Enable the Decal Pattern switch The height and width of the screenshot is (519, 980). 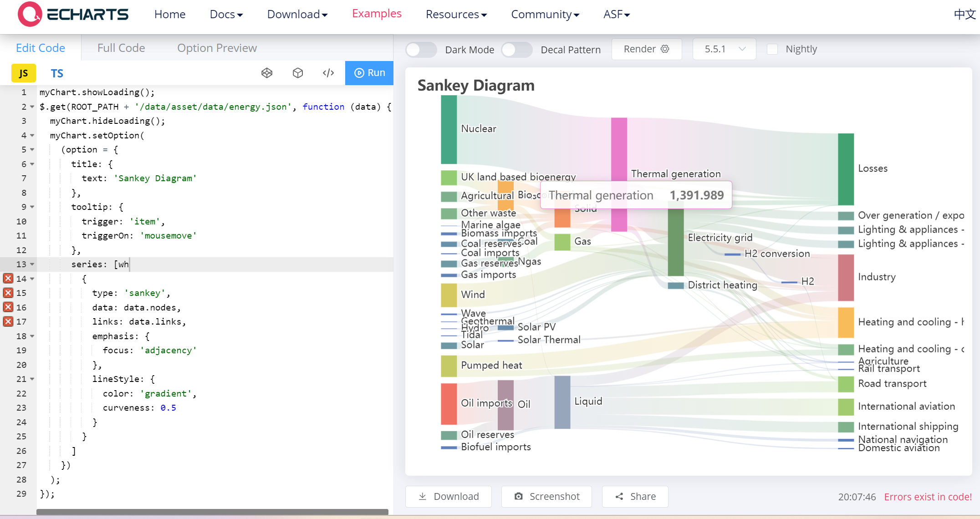(x=516, y=50)
